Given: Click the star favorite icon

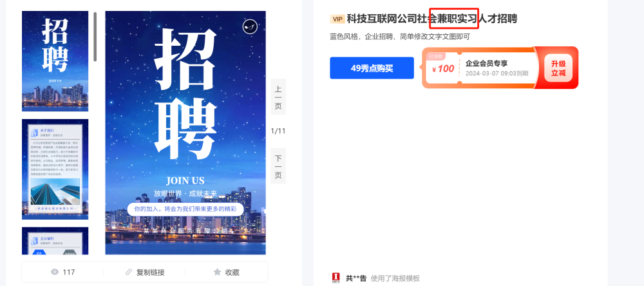Looking at the screenshot, I should pos(217,272).
